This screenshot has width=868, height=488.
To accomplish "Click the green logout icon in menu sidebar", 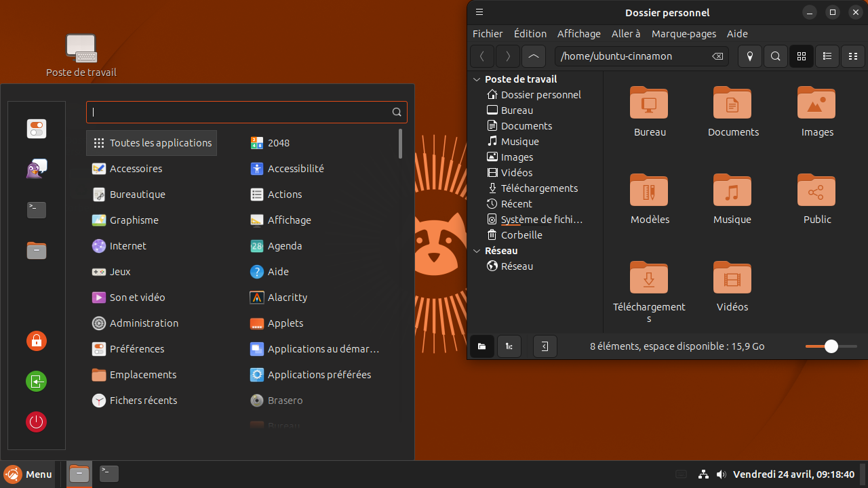I will click(37, 381).
